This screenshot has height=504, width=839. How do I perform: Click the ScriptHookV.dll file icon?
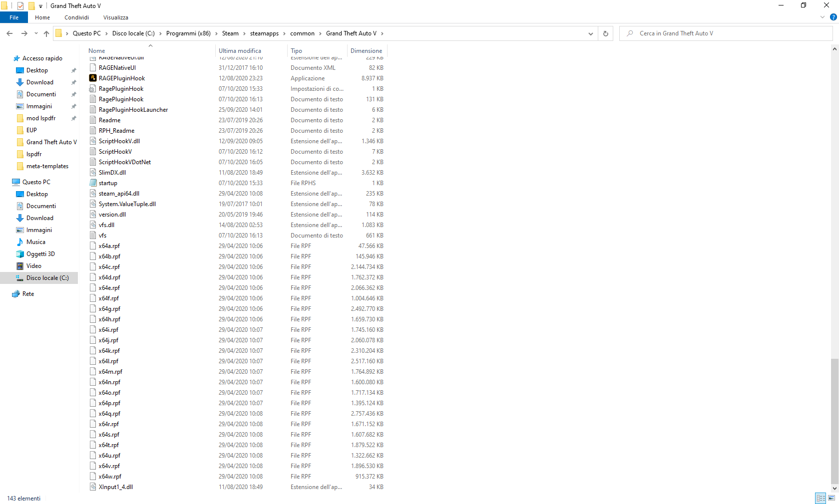pos(93,141)
